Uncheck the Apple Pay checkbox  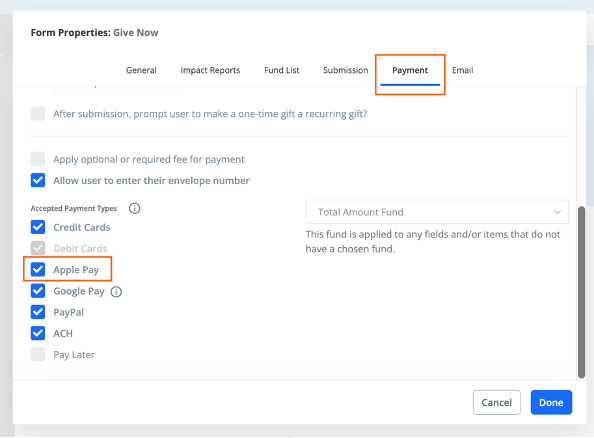click(38, 269)
